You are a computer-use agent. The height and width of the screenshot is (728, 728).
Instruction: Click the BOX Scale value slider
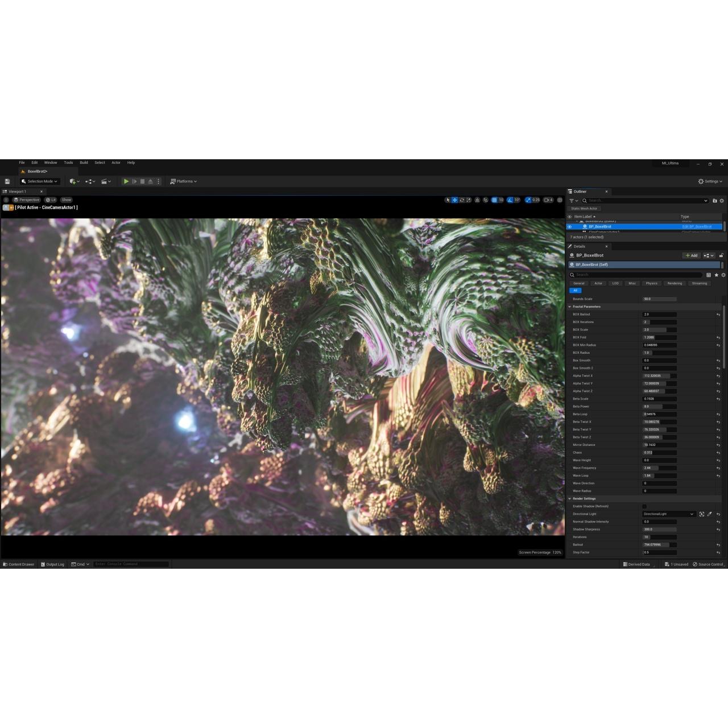click(x=660, y=330)
